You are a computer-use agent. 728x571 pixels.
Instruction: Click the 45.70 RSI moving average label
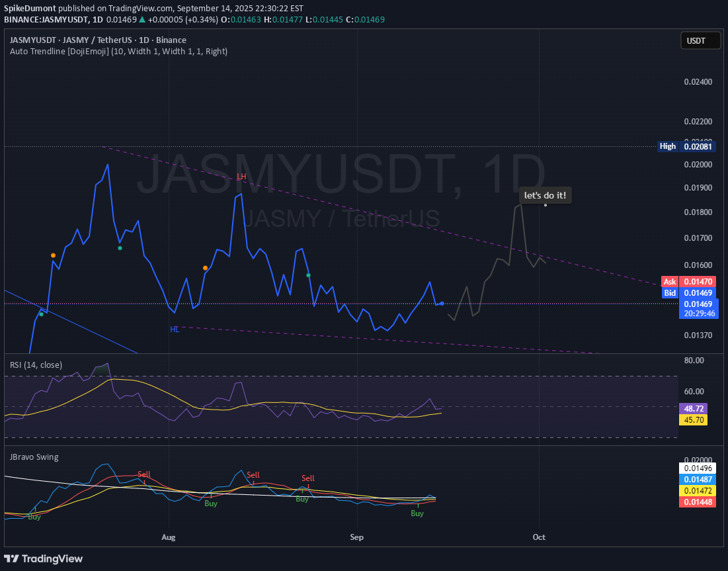[x=693, y=420]
